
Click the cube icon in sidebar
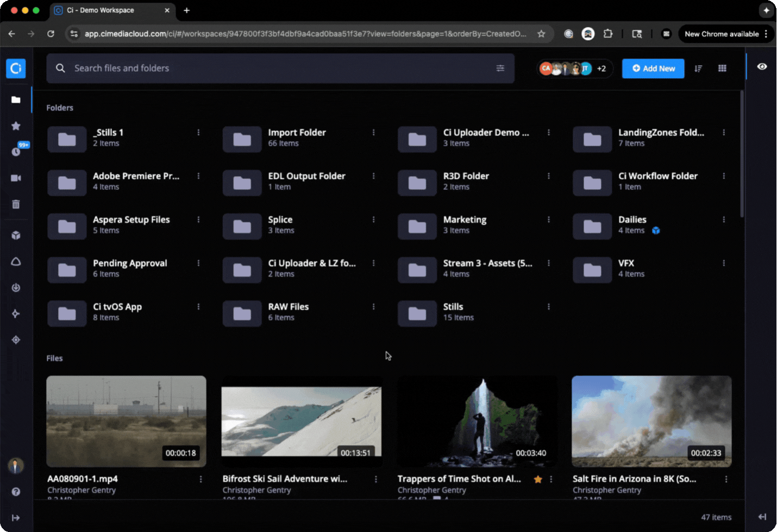pyautogui.click(x=16, y=235)
